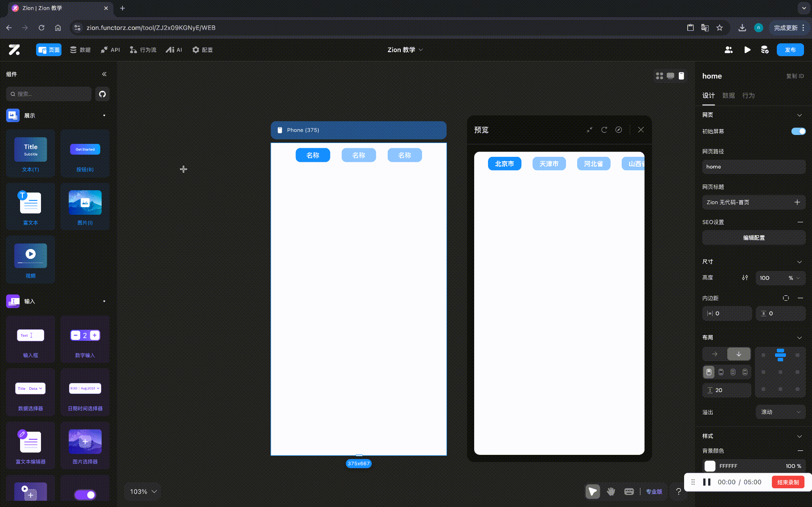The image size is (812, 507).
Task: Switch to the 数据 tab in properties panel
Action: tap(728, 96)
